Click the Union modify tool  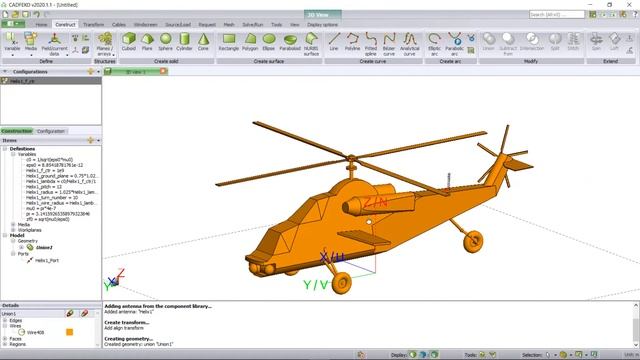click(x=489, y=42)
